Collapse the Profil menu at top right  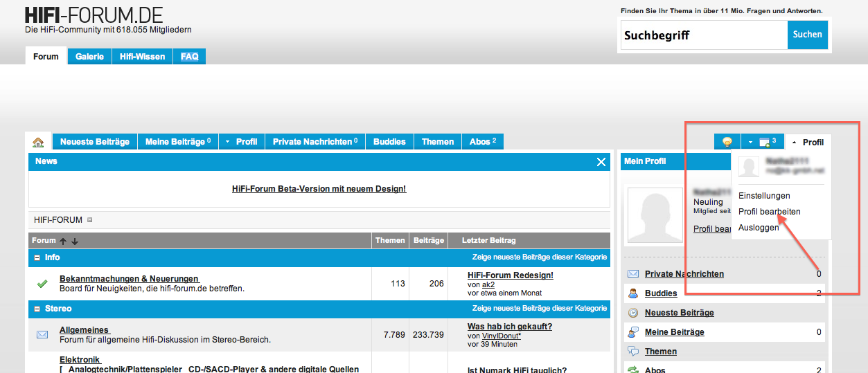coord(808,142)
